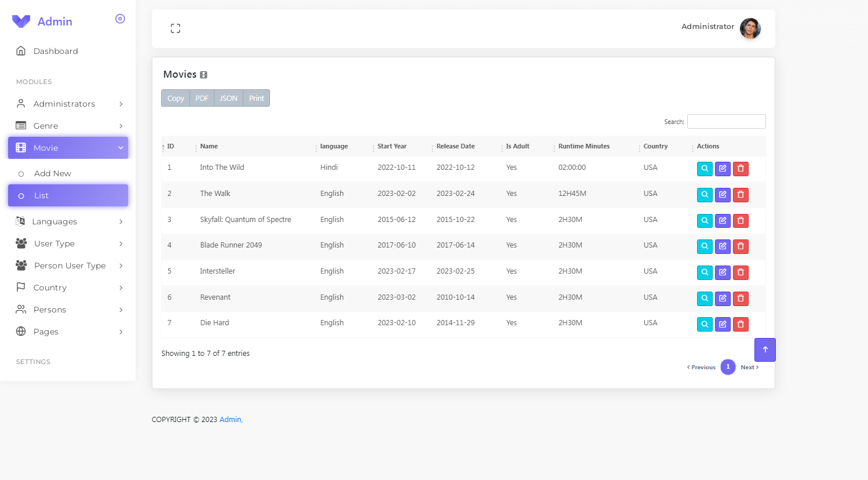Expand the Country sidebar menu
This screenshot has width=868, height=480.
[51, 288]
